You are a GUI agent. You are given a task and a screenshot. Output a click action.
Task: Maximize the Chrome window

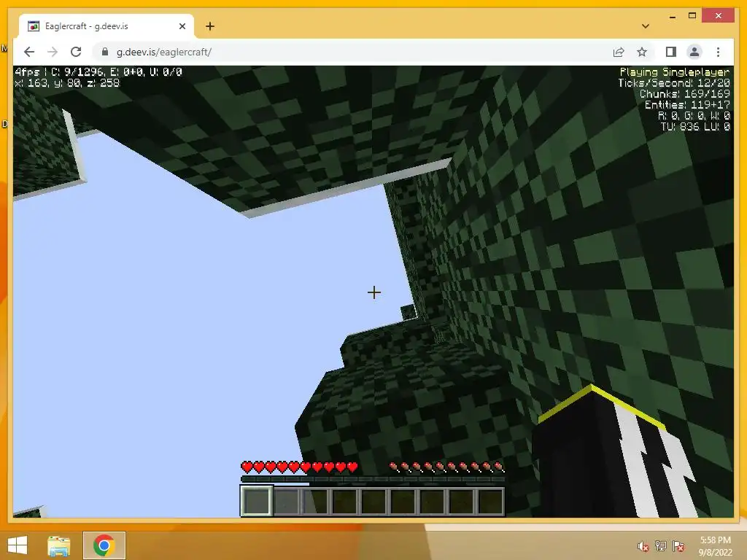pos(692,16)
